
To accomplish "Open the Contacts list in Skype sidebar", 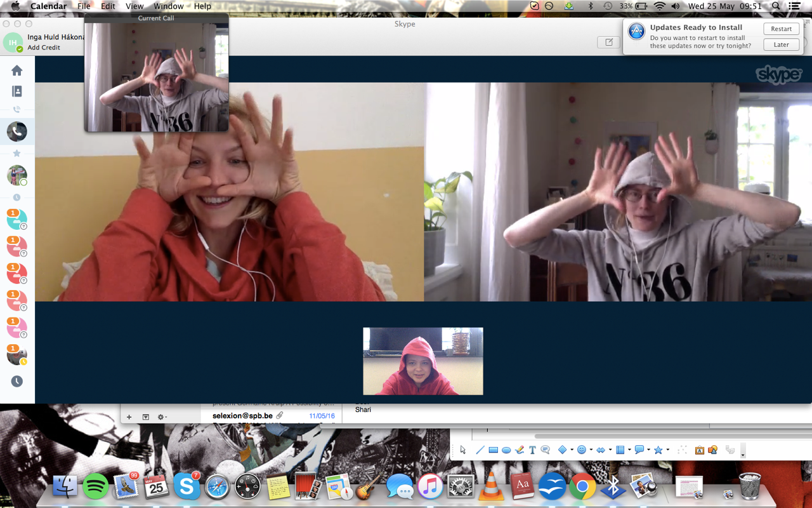I will (x=17, y=91).
